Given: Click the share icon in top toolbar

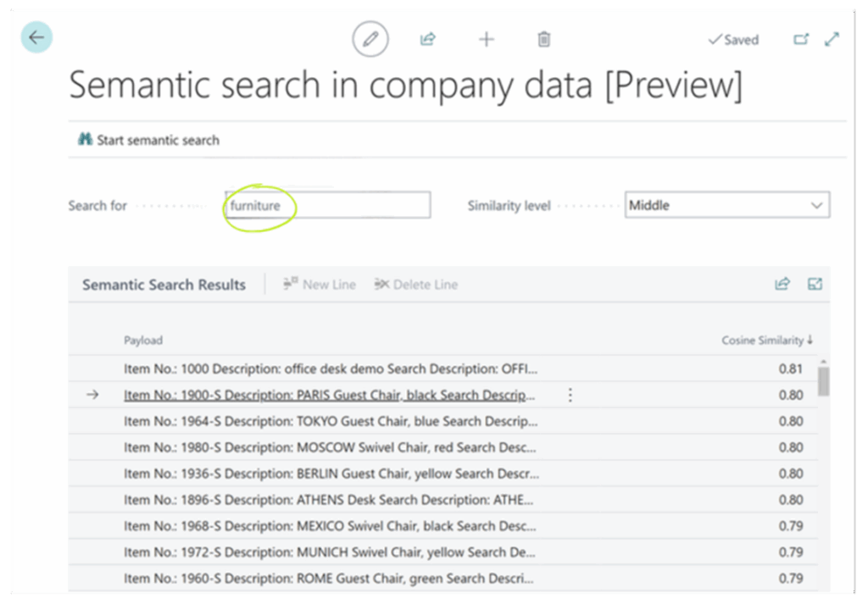Looking at the screenshot, I should tap(427, 39).
